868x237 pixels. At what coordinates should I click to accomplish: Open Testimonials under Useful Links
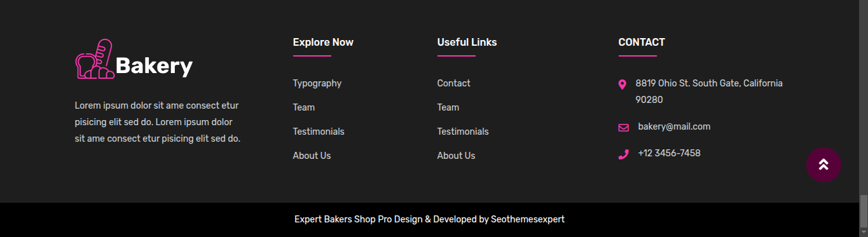[x=462, y=132]
